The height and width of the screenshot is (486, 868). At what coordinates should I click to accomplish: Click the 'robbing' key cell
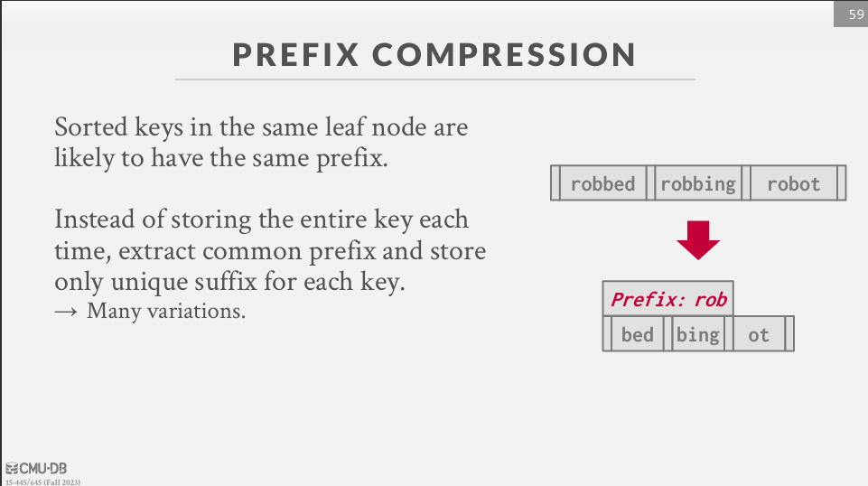click(698, 183)
